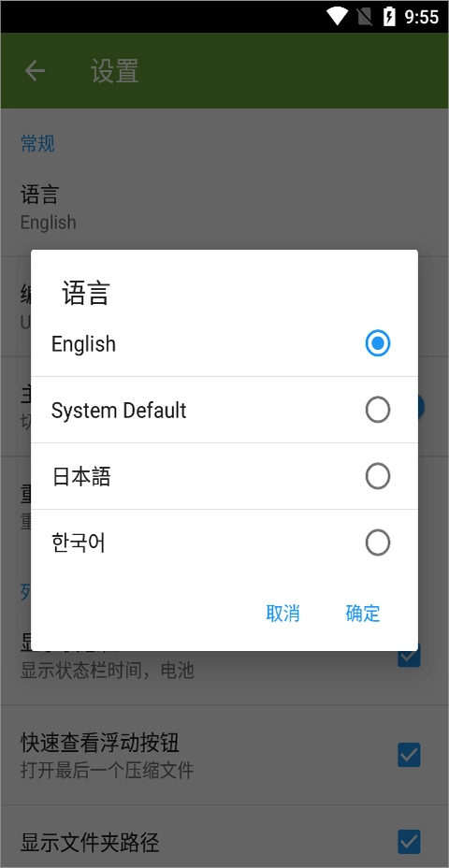The image size is (449, 868).
Task: Toggle the 快速查看浮动按钮 checkbox
Action: (x=409, y=755)
